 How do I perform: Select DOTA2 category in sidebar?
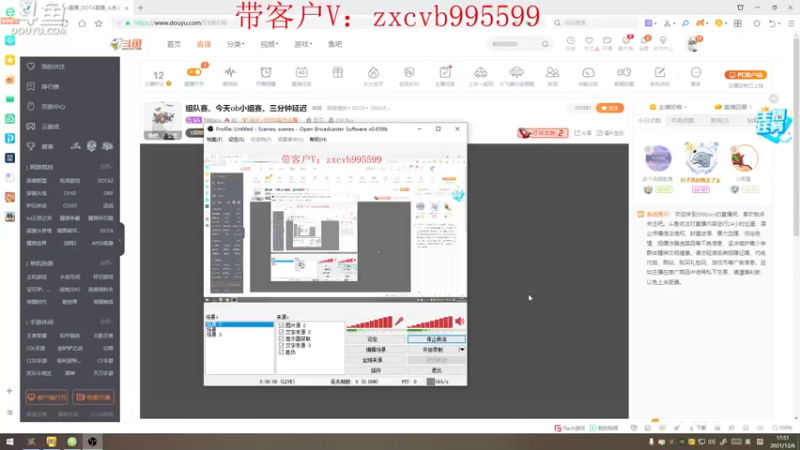click(x=105, y=181)
